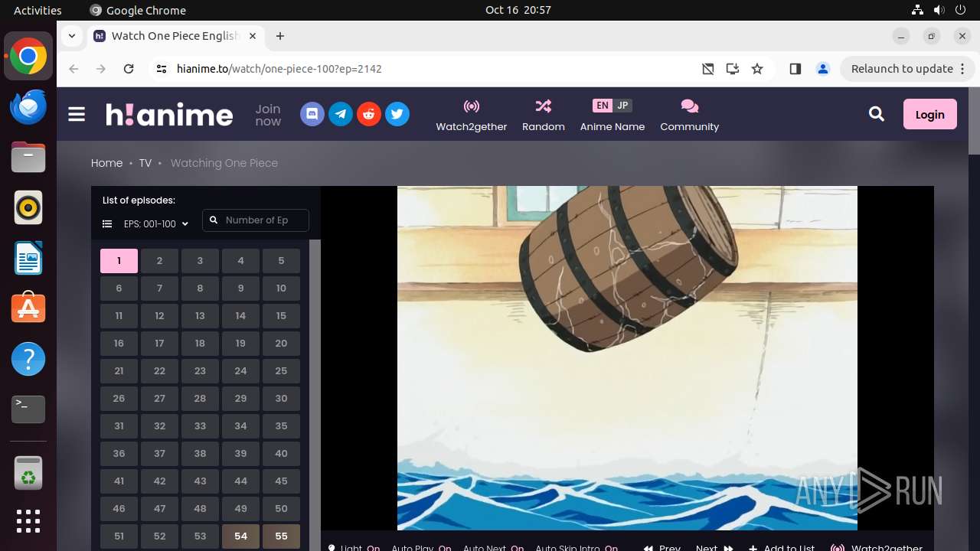Pick a Random anime
Screen dimensions: 980x551
[544, 115]
